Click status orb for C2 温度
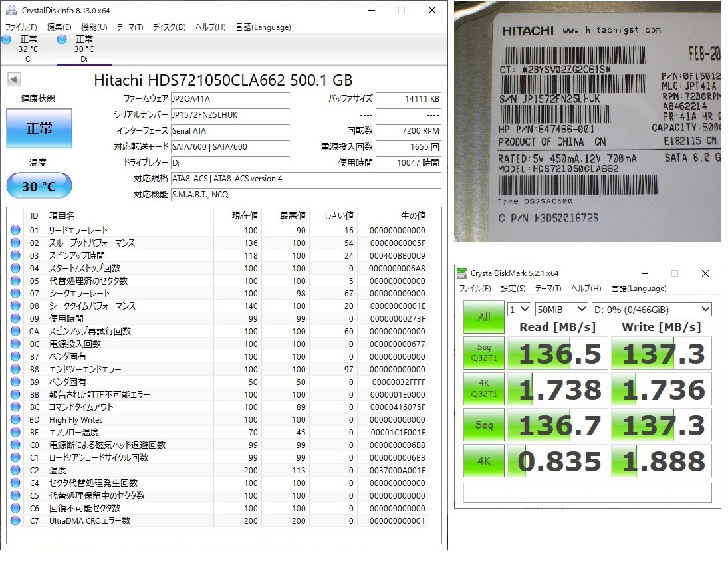The width and height of the screenshot is (728, 577). [x=15, y=470]
